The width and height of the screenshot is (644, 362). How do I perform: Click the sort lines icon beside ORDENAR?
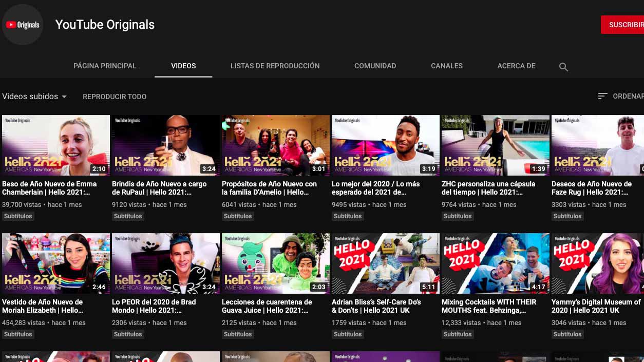603,96
